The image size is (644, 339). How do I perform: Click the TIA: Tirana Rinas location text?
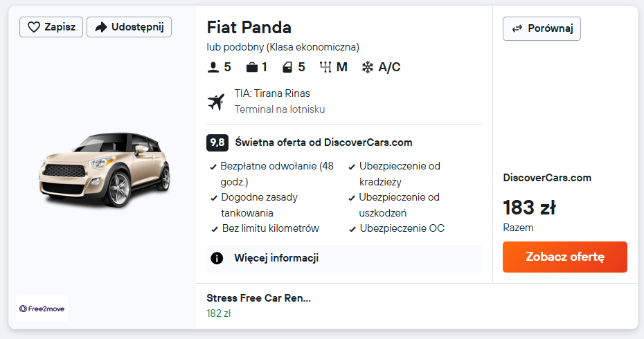pyautogui.click(x=271, y=93)
